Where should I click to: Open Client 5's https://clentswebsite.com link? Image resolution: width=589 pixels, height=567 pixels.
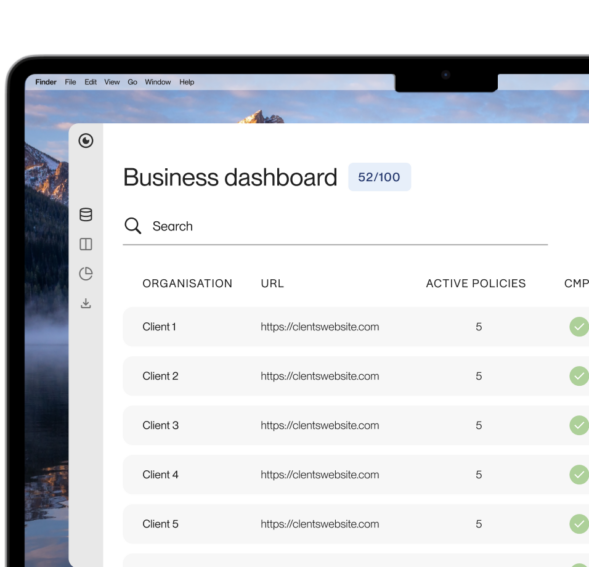pos(320,524)
